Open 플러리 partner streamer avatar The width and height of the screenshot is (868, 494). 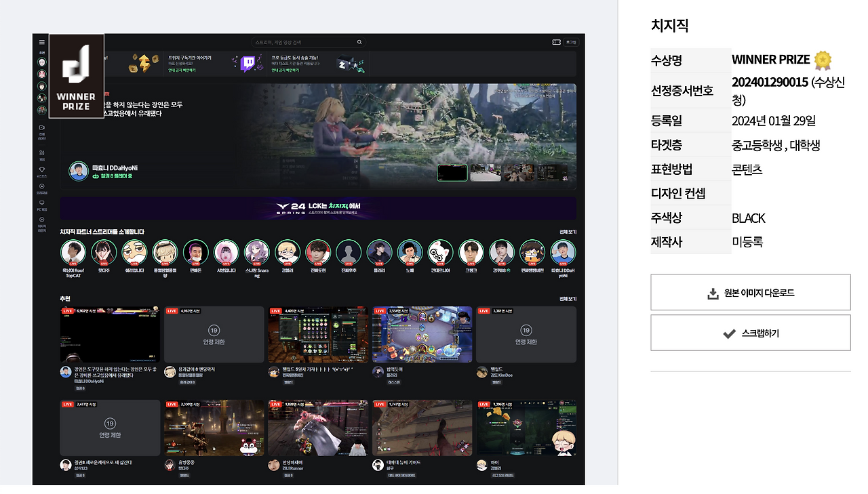coord(380,252)
